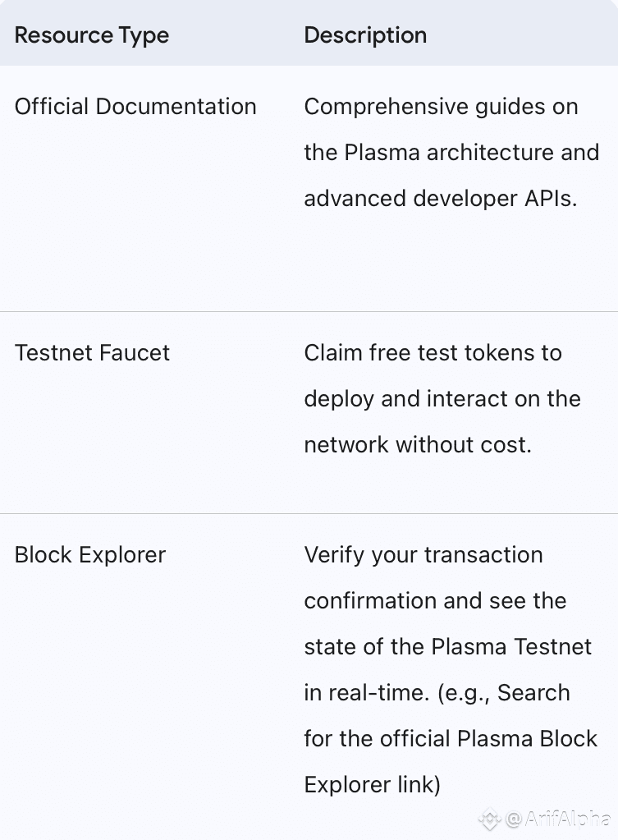Click the Binance logo watermark icon
This screenshot has width=618, height=840.
click(490, 819)
